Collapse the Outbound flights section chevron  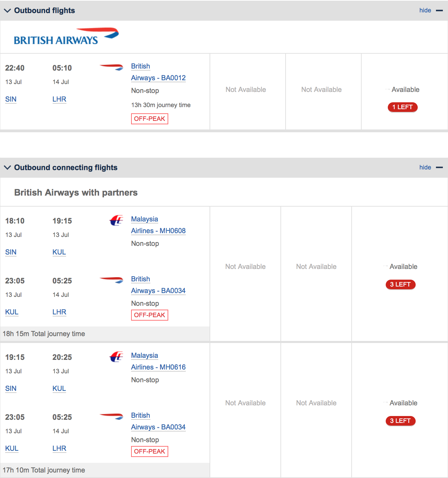7,11
